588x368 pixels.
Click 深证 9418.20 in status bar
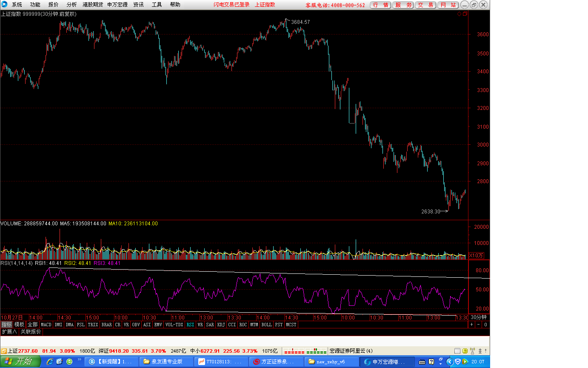pos(114,351)
